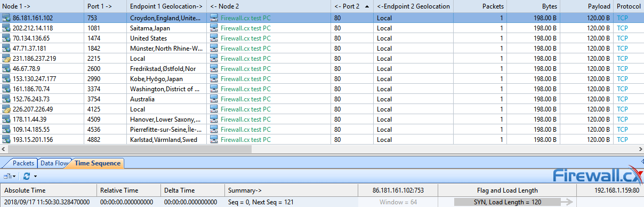Select 'Firewall.cx test PC' in Münster row
Viewport: 644px width, 207px height.
pos(246,49)
